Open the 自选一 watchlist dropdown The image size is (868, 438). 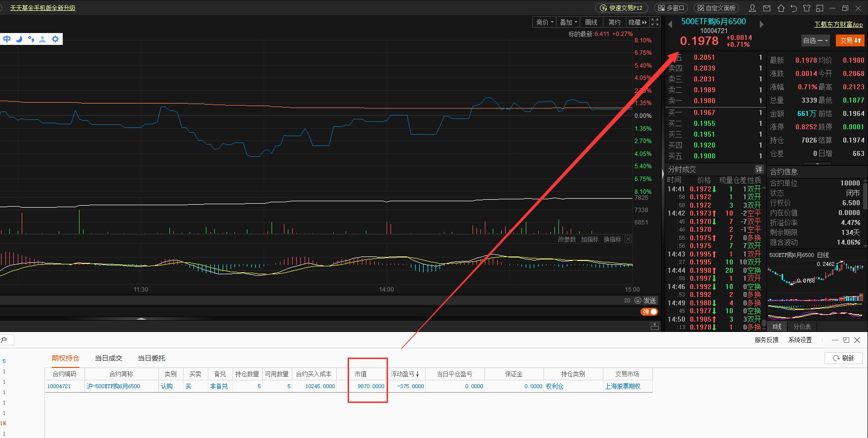pos(815,40)
